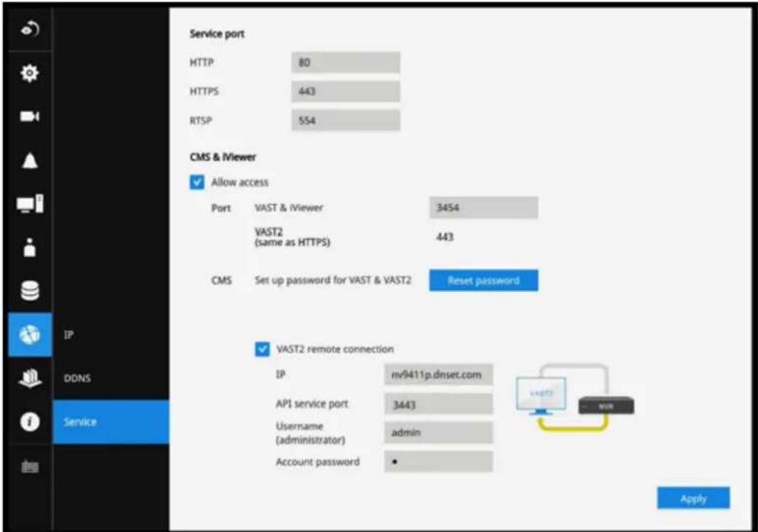Open the camera settings icon

[x=30, y=117]
